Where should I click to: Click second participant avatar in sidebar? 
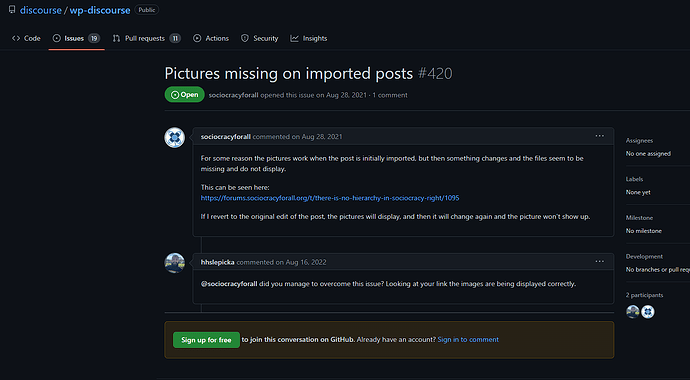648,312
